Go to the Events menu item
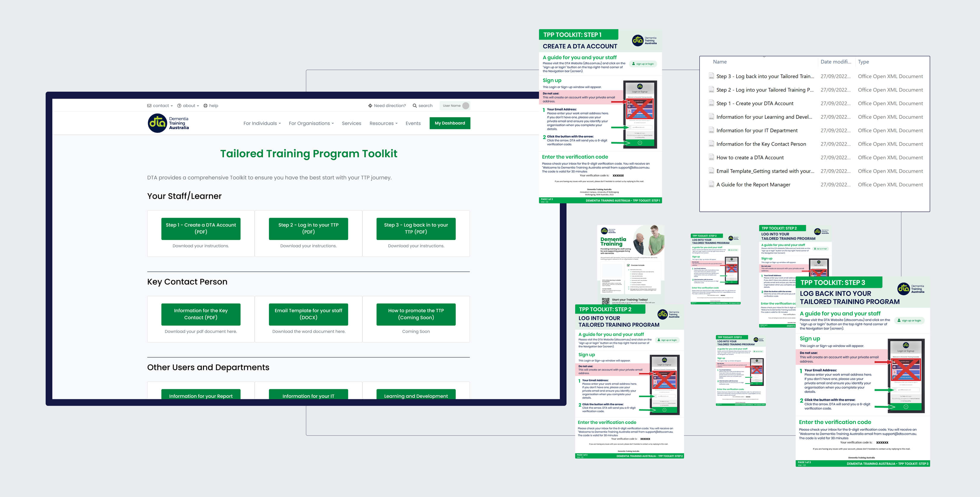Screen dimensions: 980x497 [413, 123]
